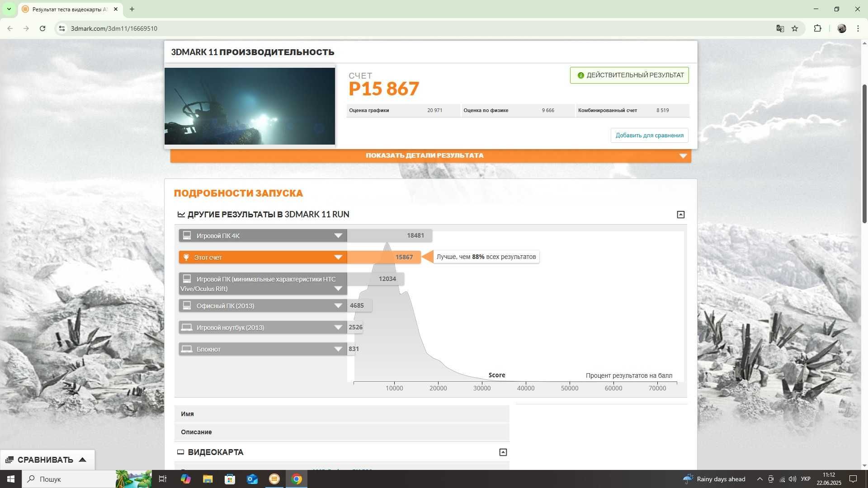Click Комбинированный счет 8 519 cell
The width and height of the screenshot is (868, 488).
[x=632, y=110]
